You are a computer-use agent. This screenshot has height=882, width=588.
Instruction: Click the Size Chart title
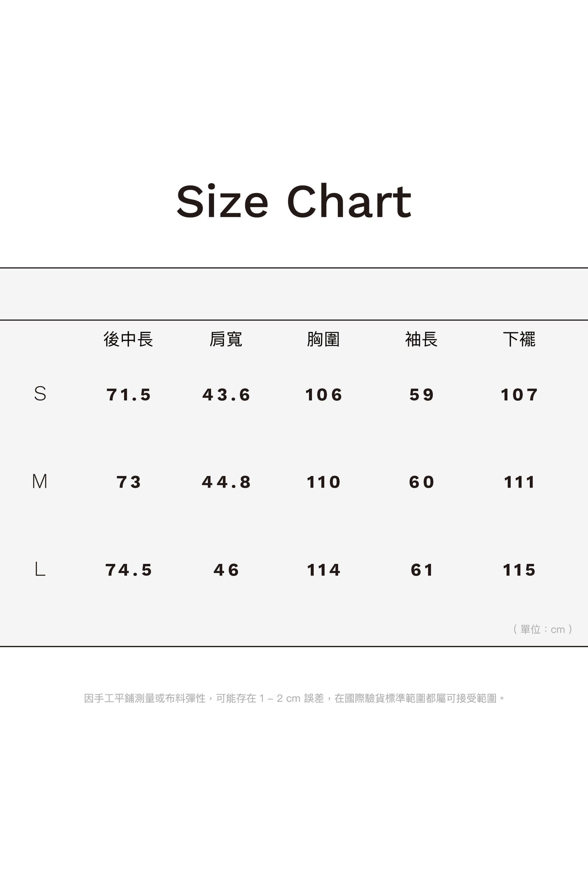[x=294, y=201]
